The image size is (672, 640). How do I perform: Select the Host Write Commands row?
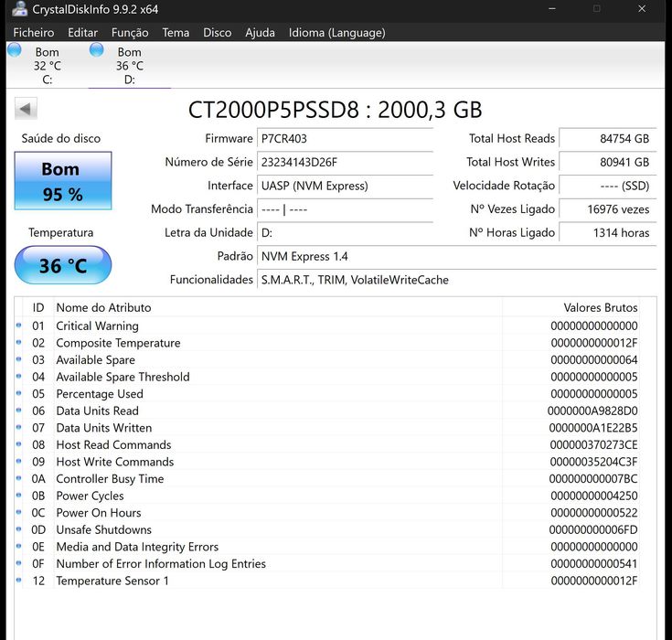click(x=327, y=462)
